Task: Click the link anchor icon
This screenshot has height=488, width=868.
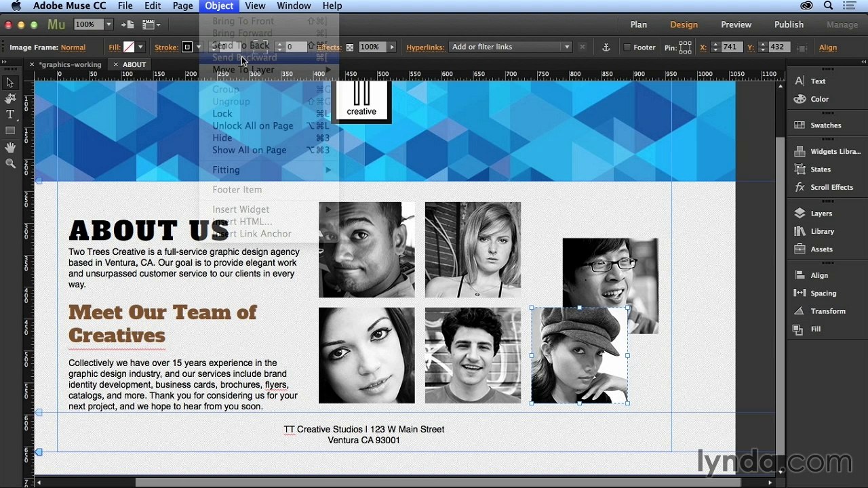Action: [x=606, y=47]
